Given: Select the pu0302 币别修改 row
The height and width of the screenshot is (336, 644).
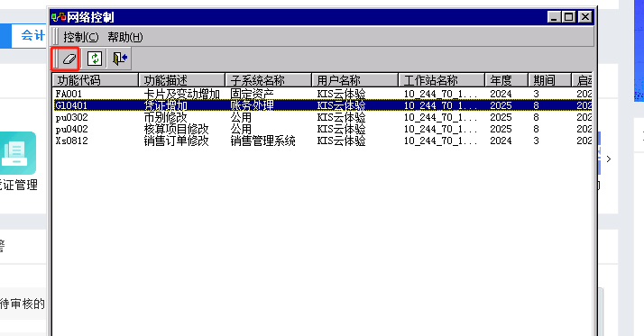Looking at the screenshot, I should 323,117.
